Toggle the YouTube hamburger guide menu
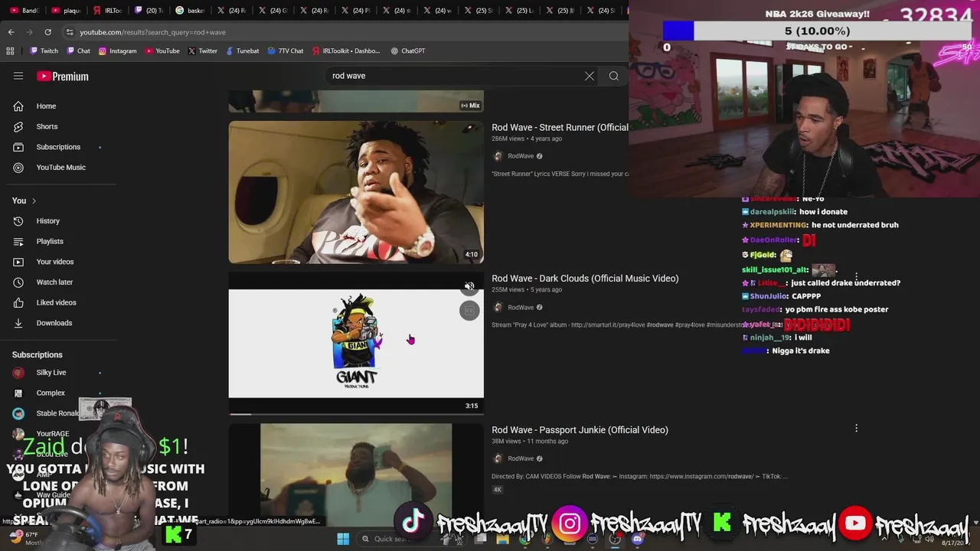The height and width of the screenshot is (551, 980). tap(18, 76)
